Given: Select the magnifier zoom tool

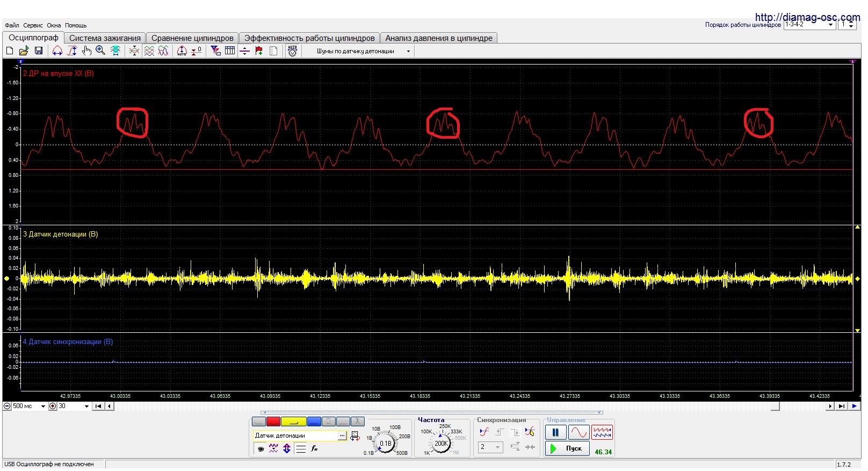Looking at the screenshot, I should (x=100, y=51).
